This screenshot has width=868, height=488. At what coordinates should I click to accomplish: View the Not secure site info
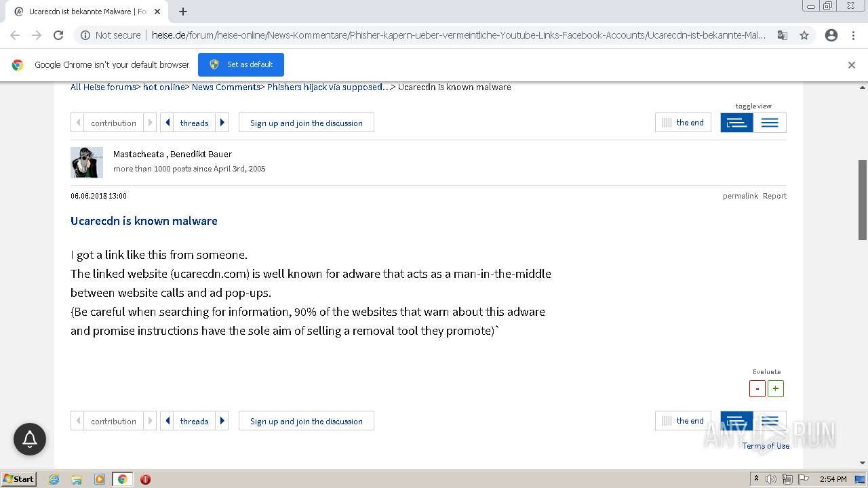point(111,35)
